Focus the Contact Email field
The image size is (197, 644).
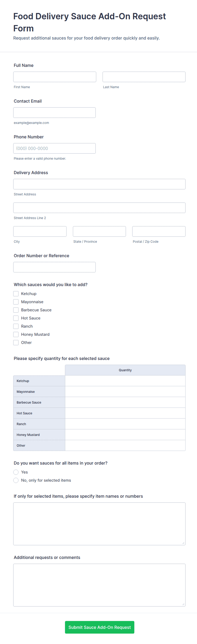54,113
